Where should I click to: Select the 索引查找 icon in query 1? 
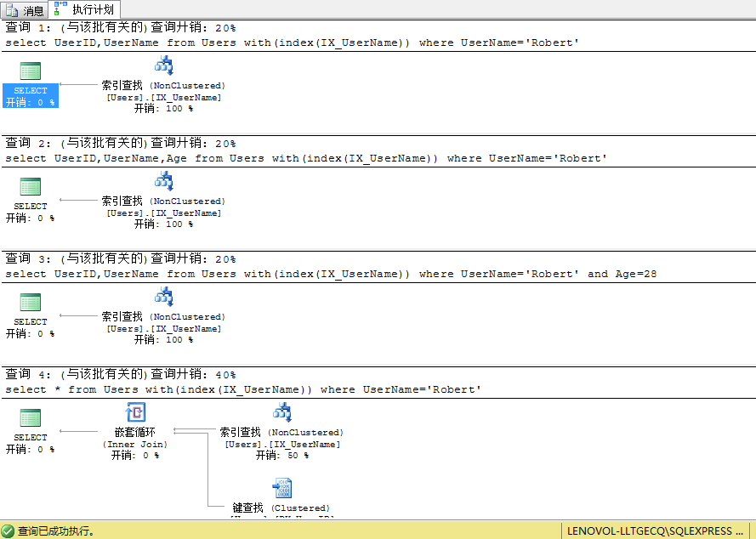pyautogui.click(x=163, y=65)
